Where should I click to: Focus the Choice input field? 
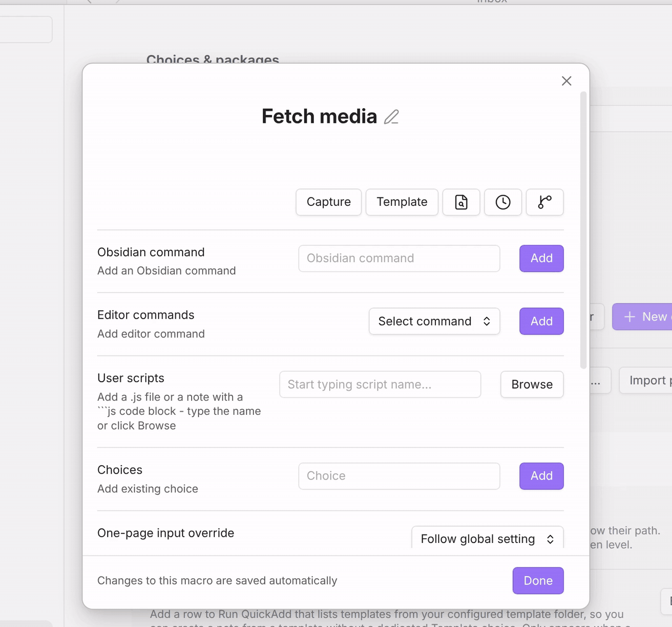pyautogui.click(x=399, y=476)
